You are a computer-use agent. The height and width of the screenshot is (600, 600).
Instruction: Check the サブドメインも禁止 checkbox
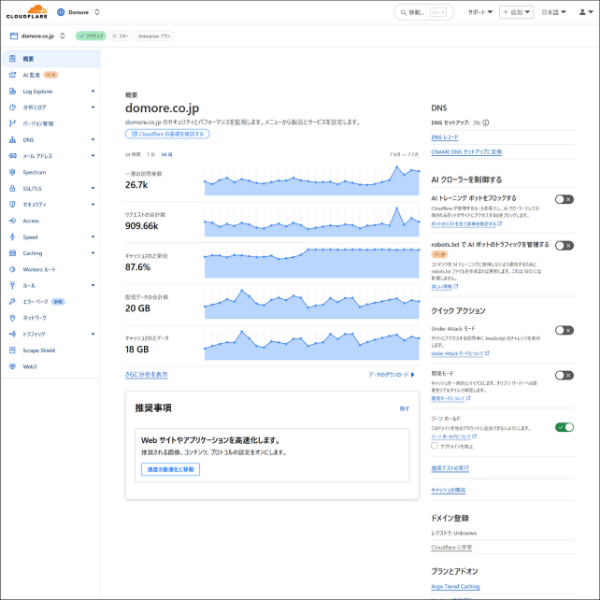pyautogui.click(x=434, y=445)
